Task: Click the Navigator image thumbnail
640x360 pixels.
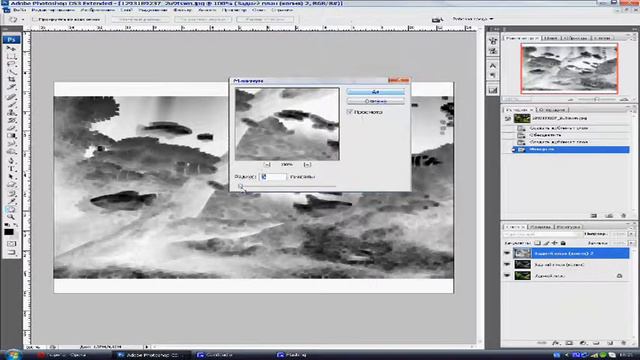Action: click(x=570, y=69)
